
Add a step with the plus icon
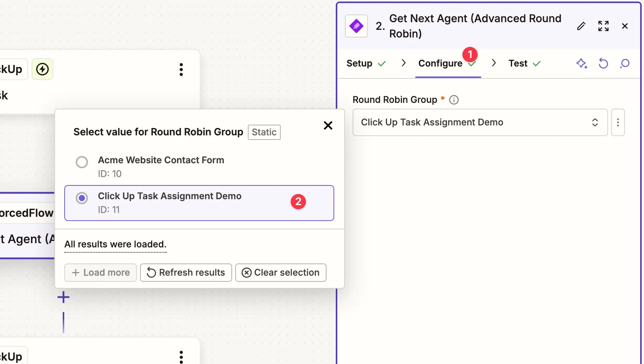pos(63,297)
